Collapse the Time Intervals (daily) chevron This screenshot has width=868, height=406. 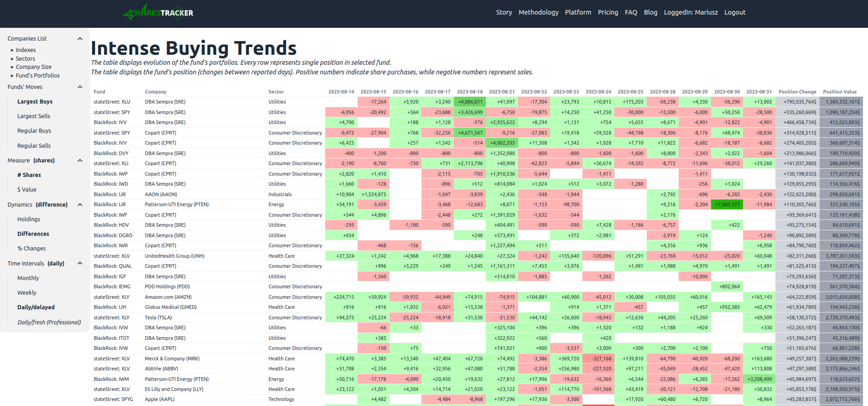[x=80, y=263]
